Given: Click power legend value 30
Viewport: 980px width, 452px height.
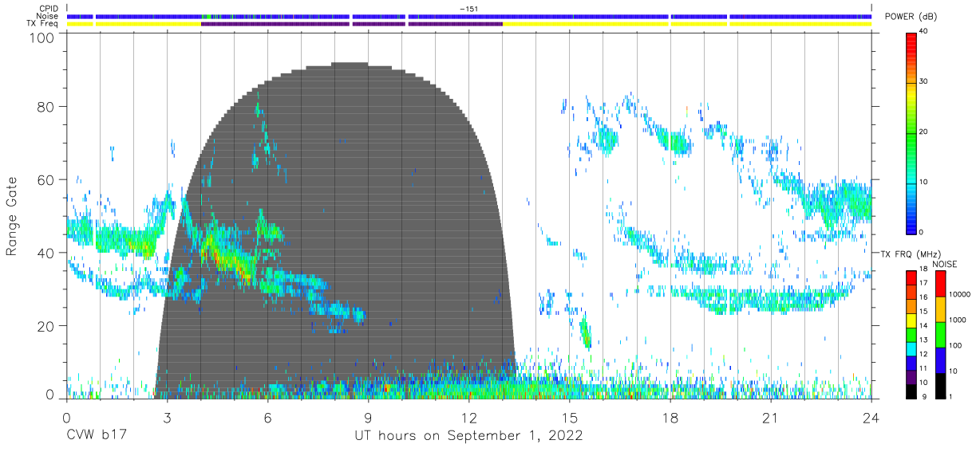Looking at the screenshot, I should pos(926,82).
